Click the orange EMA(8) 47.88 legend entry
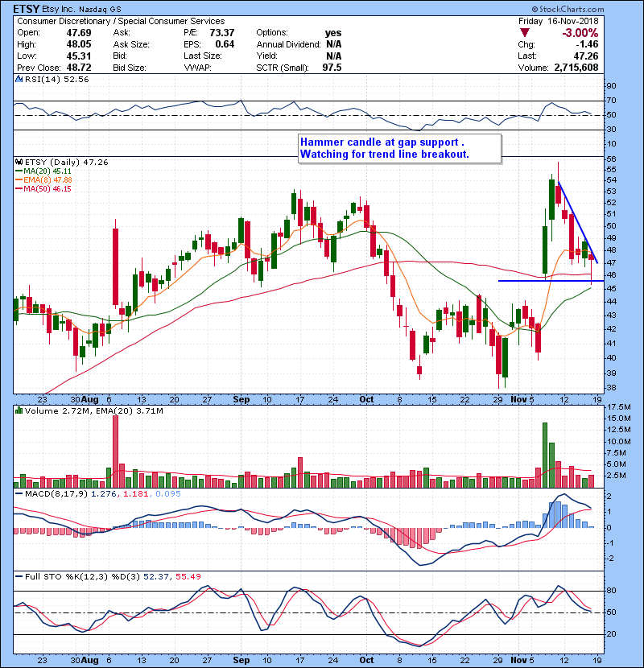Image resolution: width=644 pixels, height=668 pixels. 43,179
